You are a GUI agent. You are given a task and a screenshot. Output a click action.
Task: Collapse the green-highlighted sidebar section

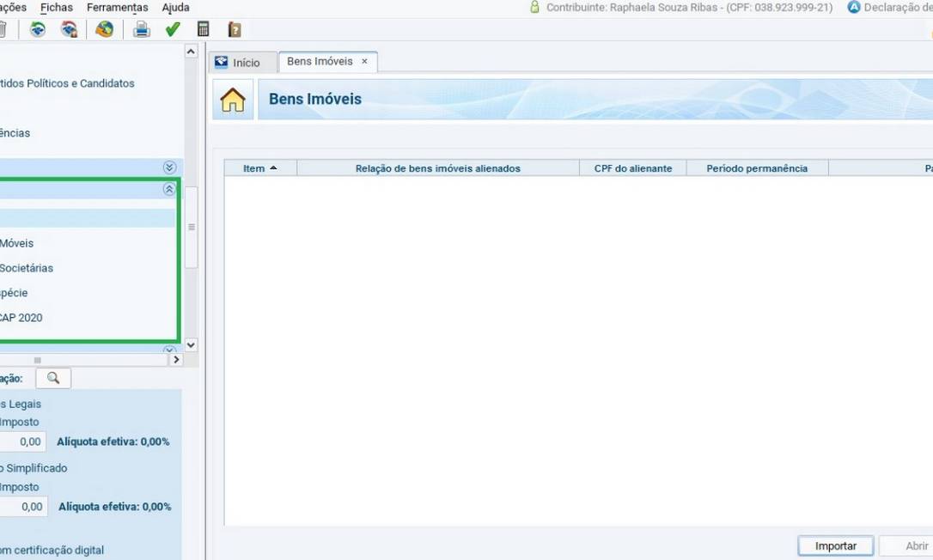169,190
